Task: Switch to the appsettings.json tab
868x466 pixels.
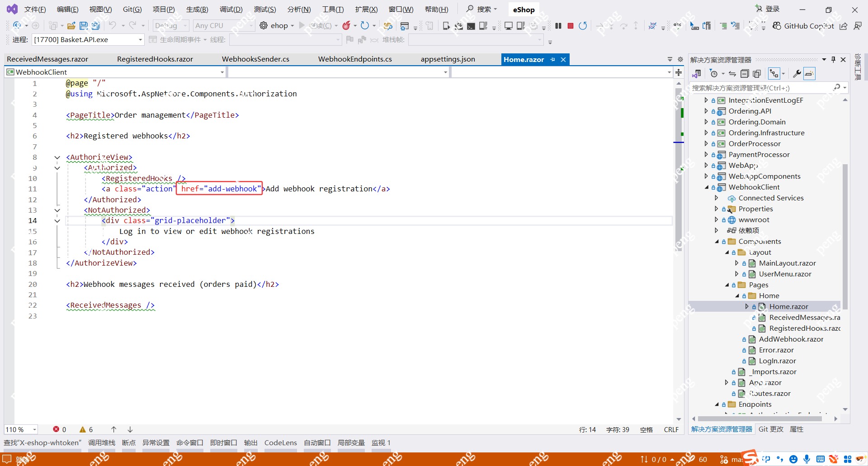Action: (x=448, y=59)
